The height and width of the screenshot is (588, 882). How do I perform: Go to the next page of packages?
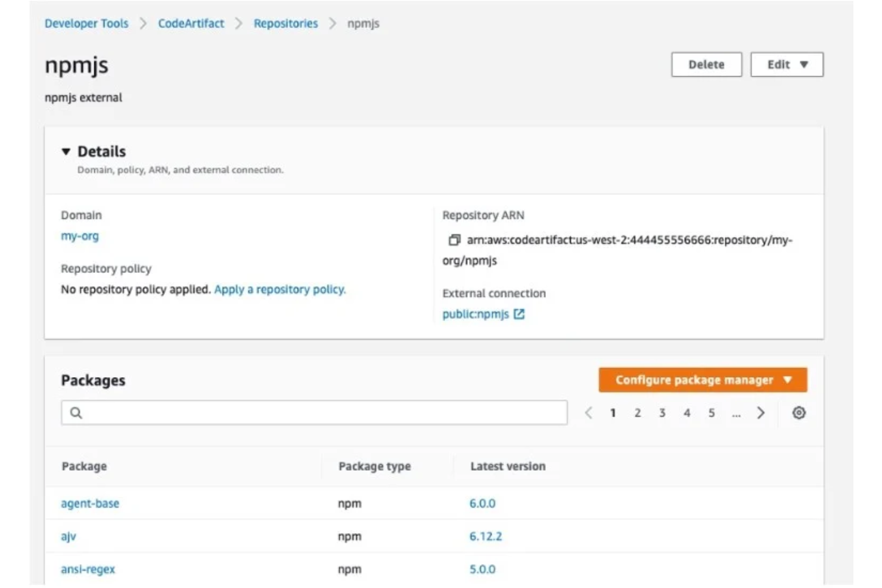coord(761,412)
